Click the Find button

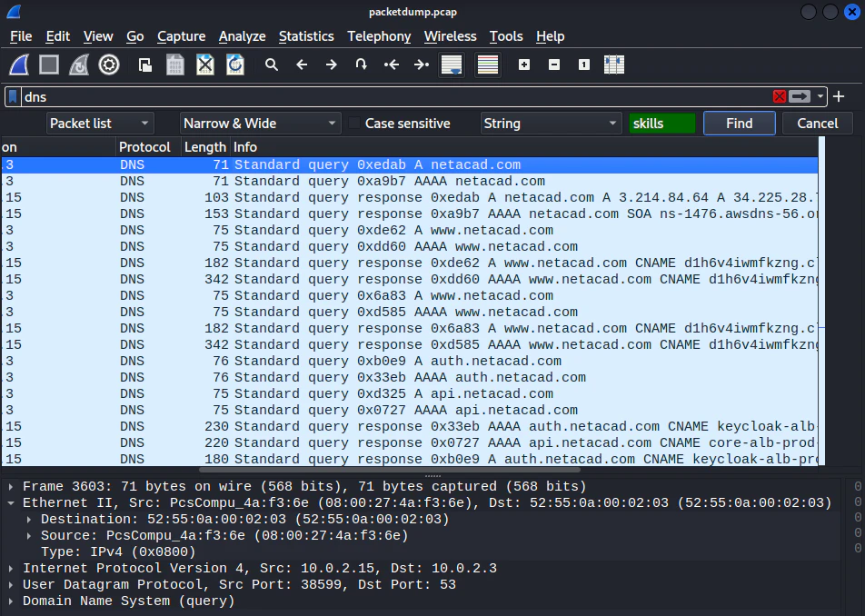tap(740, 124)
